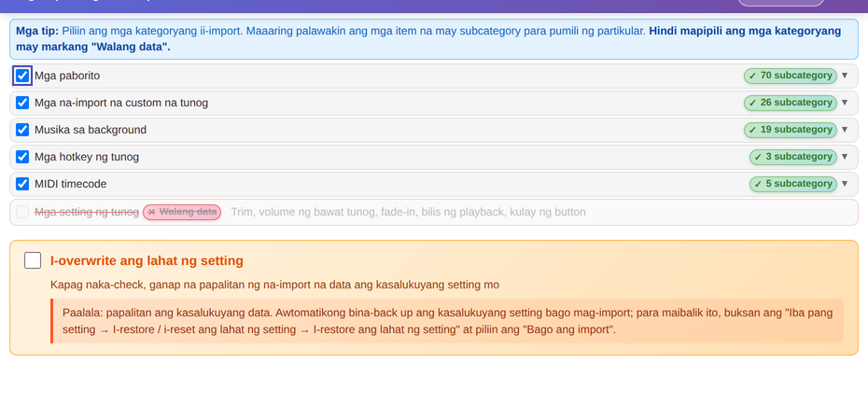Click the 19 subcategory badge

[x=790, y=130]
